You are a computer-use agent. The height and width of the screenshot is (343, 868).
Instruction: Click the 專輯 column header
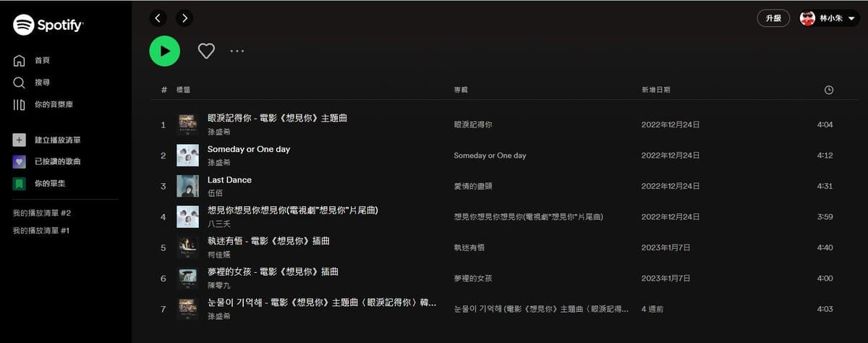461,90
